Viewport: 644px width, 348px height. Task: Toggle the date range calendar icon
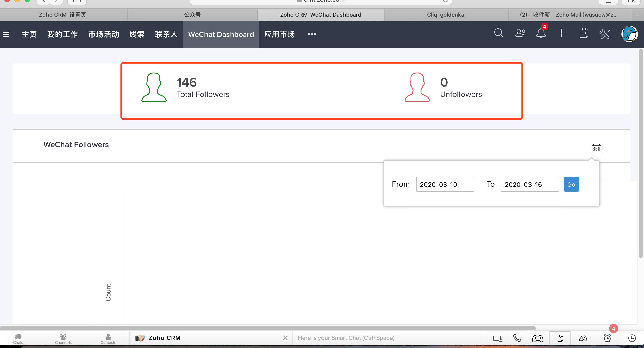(x=596, y=148)
